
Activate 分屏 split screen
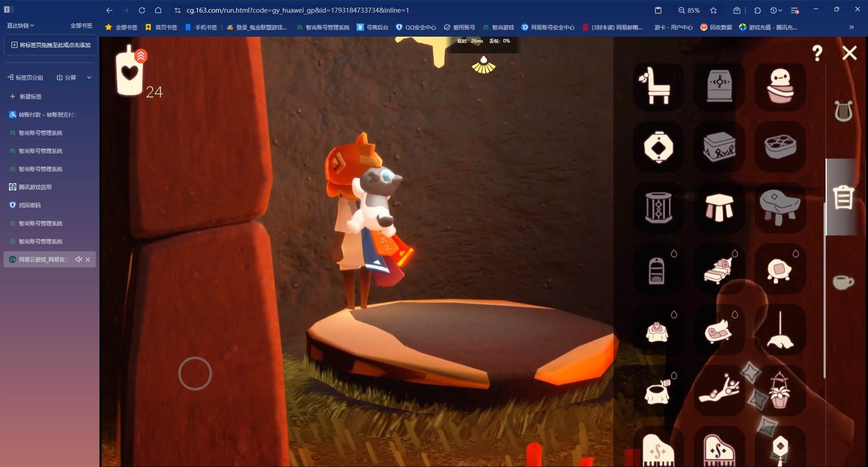66,77
